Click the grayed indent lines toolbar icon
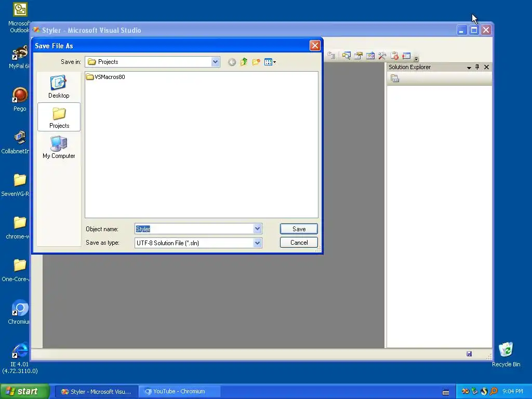Screen dimensions: 532x399 [x=331, y=56]
